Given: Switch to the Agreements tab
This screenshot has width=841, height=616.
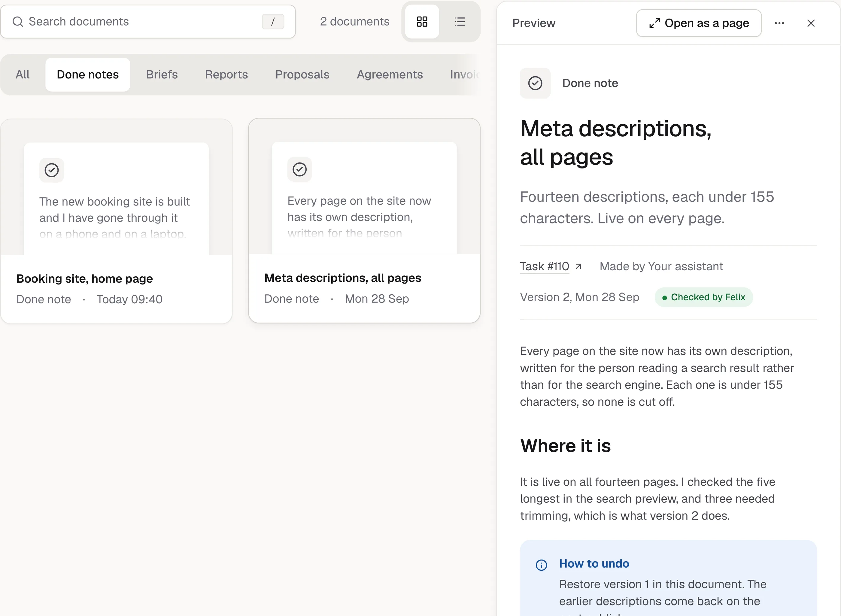Looking at the screenshot, I should click(x=390, y=74).
